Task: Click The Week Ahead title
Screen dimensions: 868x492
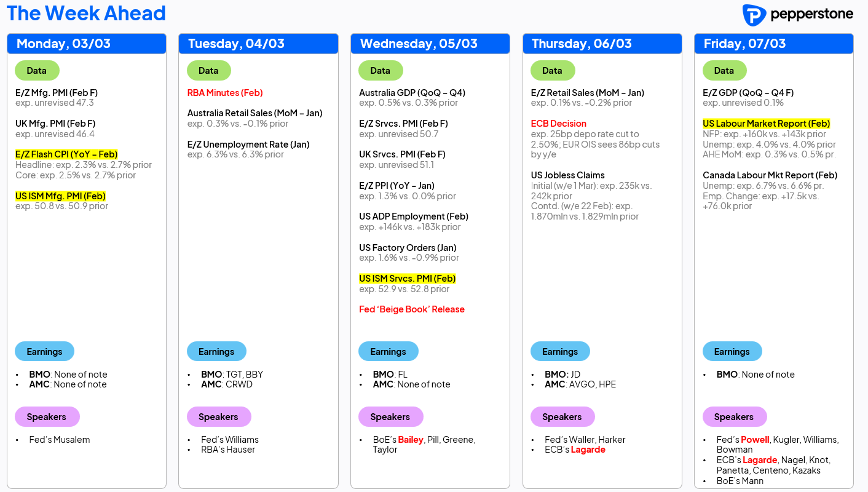Action: [x=86, y=14]
